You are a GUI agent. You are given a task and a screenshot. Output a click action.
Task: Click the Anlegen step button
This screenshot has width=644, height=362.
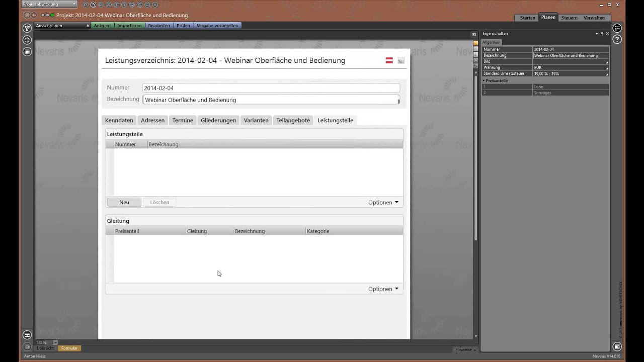(x=102, y=26)
